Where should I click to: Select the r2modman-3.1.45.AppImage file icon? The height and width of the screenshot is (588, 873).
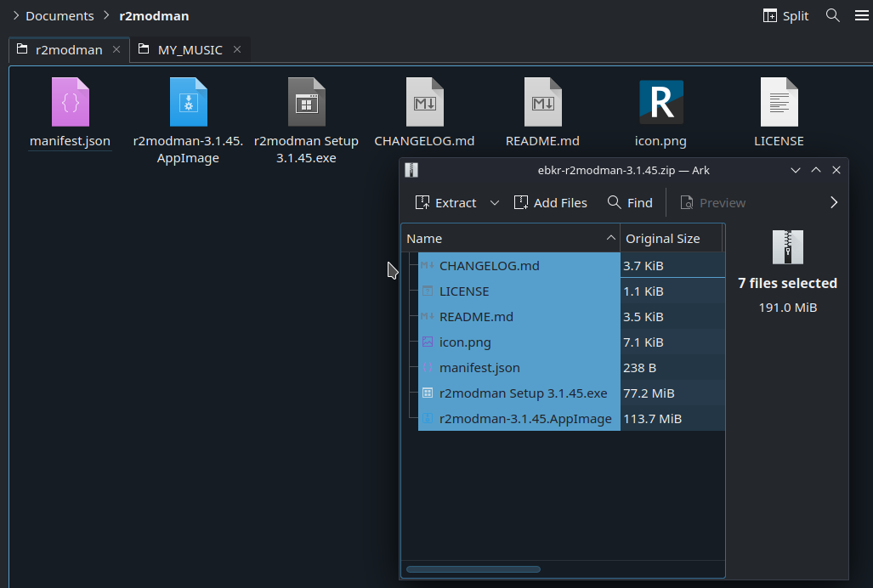click(x=188, y=102)
